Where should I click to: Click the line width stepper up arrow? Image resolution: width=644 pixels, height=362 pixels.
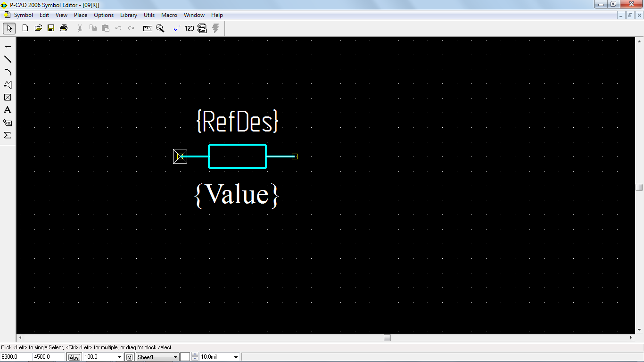[x=195, y=355]
